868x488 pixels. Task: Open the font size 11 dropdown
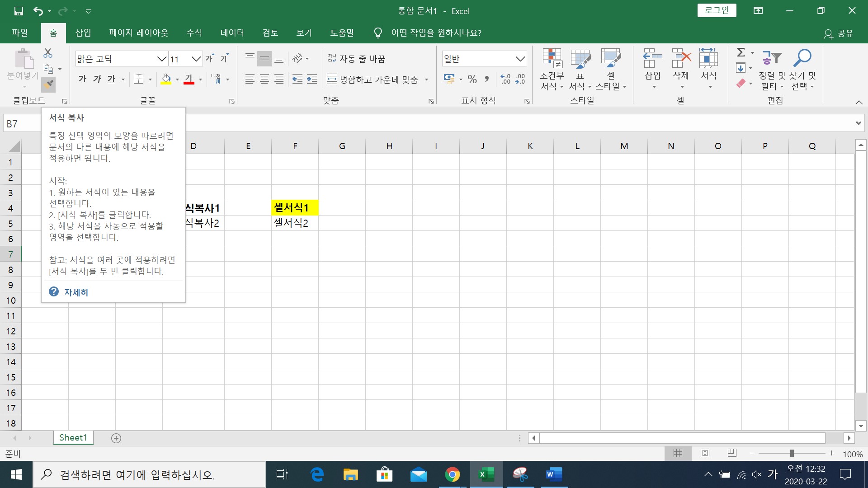196,59
